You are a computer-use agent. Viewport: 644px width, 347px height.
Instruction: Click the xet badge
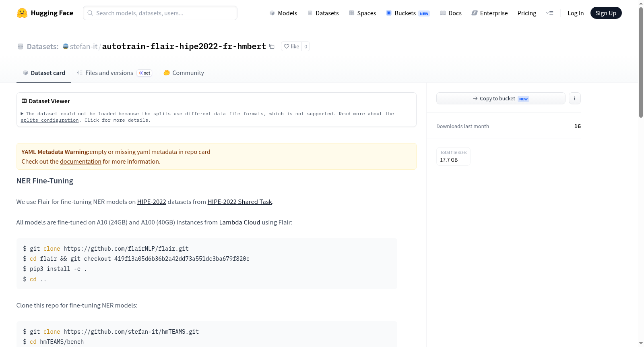pyautogui.click(x=144, y=73)
